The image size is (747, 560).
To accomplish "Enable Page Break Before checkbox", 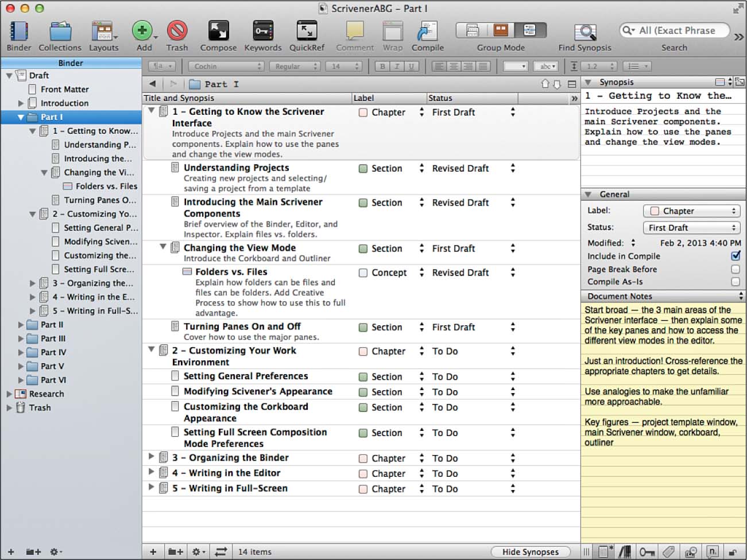I will [736, 269].
